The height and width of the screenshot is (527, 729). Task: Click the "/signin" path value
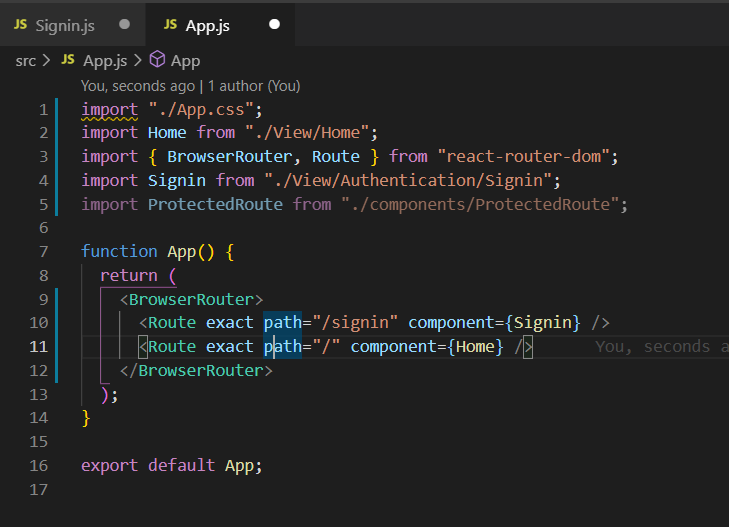[x=355, y=323]
